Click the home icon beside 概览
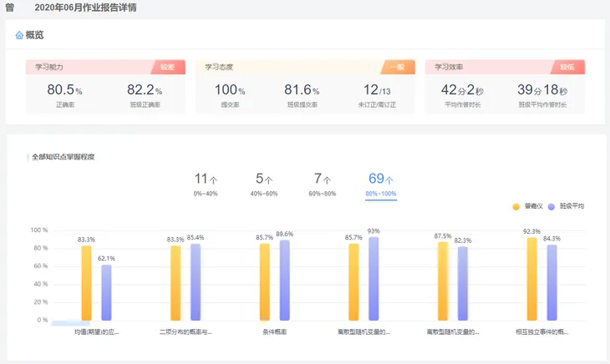The width and height of the screenshot is (610, 364). 19,35
